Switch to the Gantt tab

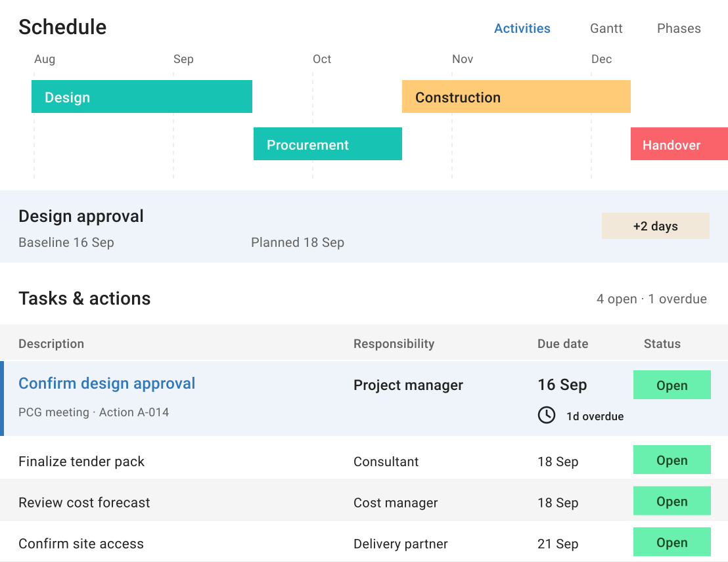pos(606,28)
